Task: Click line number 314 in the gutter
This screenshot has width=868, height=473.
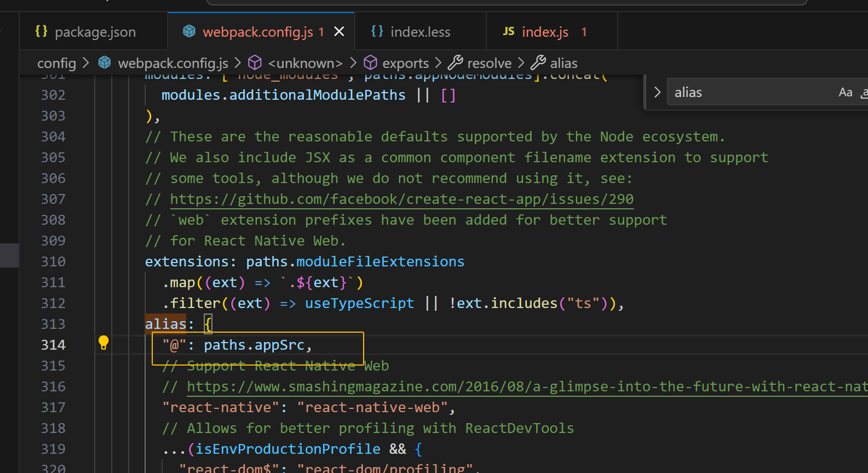Action: click(53, 345)
